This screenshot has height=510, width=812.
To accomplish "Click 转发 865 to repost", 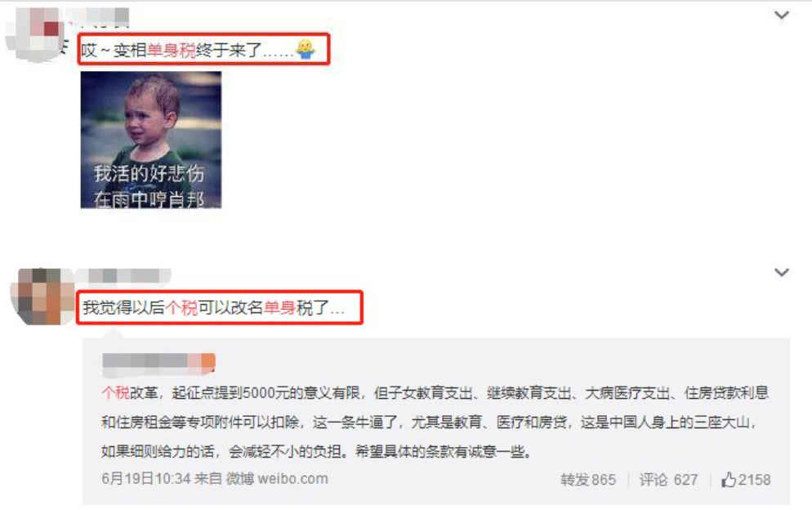I will pos(588,480).
